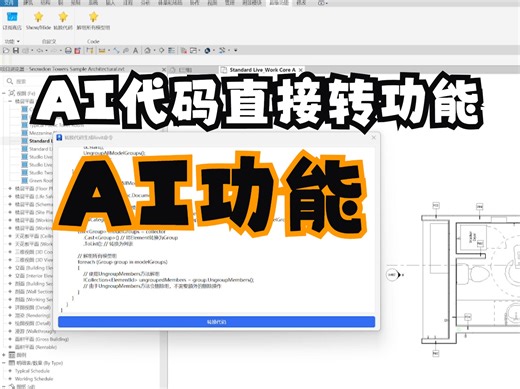The height and width of the screenshot is (389, 520).
Task: Collapse the 图纸 (all) sheets node
Action: coord(4,386)
